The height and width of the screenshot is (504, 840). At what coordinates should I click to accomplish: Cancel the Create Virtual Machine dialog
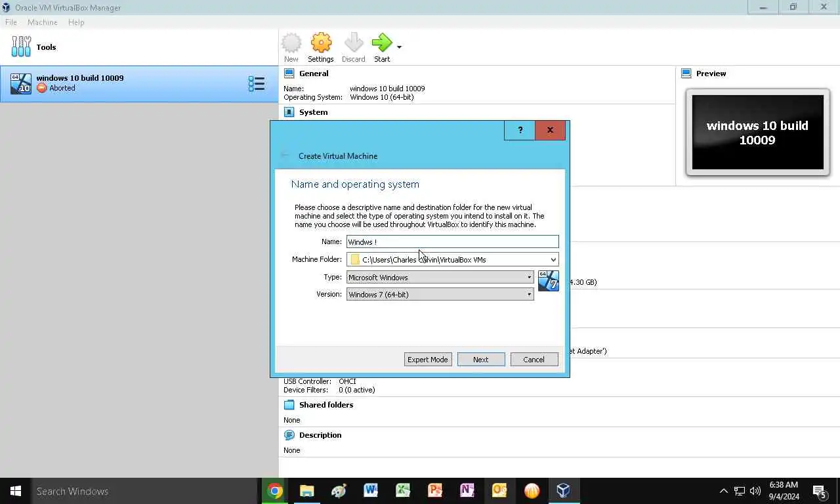pyautogui.click(x=534, y=359)
